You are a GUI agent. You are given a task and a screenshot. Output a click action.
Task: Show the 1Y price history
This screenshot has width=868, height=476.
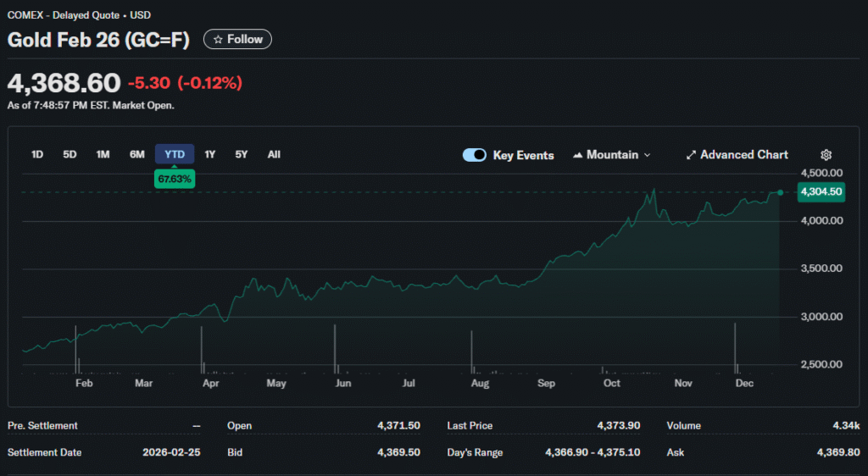[x=210, y=154]
